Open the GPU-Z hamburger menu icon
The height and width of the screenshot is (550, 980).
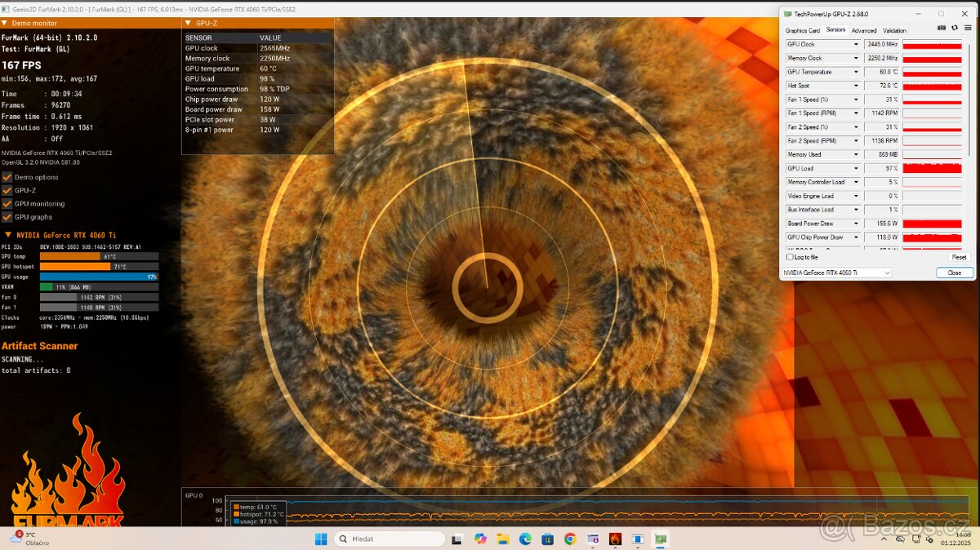pyautogui.click(x=968, y=27)
